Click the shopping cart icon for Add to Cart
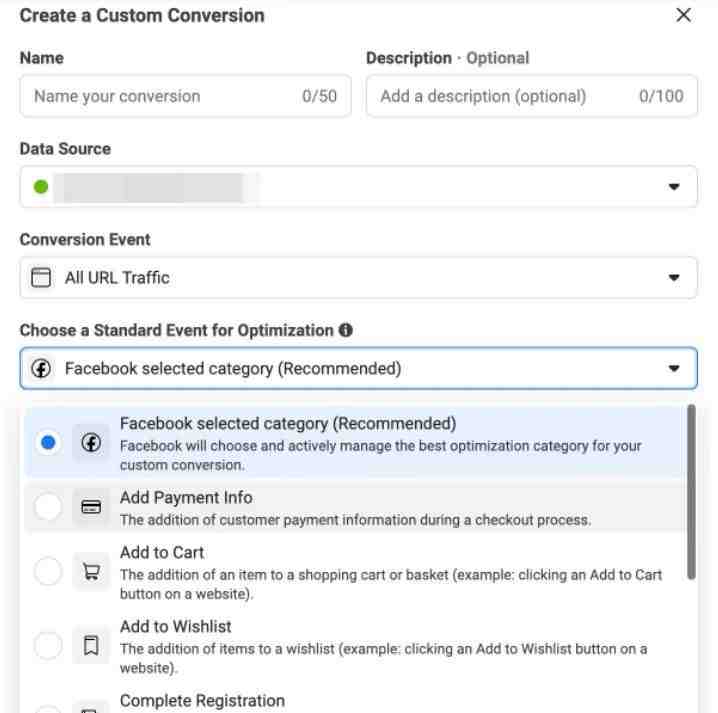Image resolution: width=718 pixels, height=713 pixels. coord(91,571)
